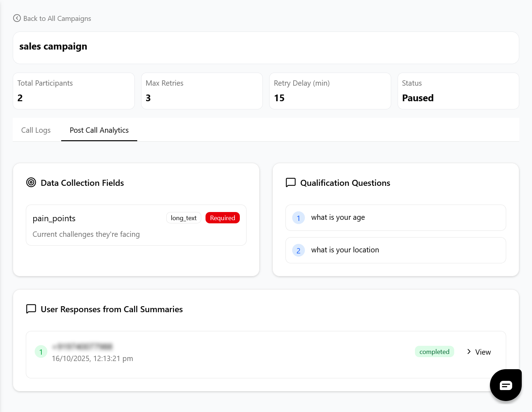Click the 'what is your location' question
Image resolution: width=532 pixels, height=412 pixels.
[345, 250]
